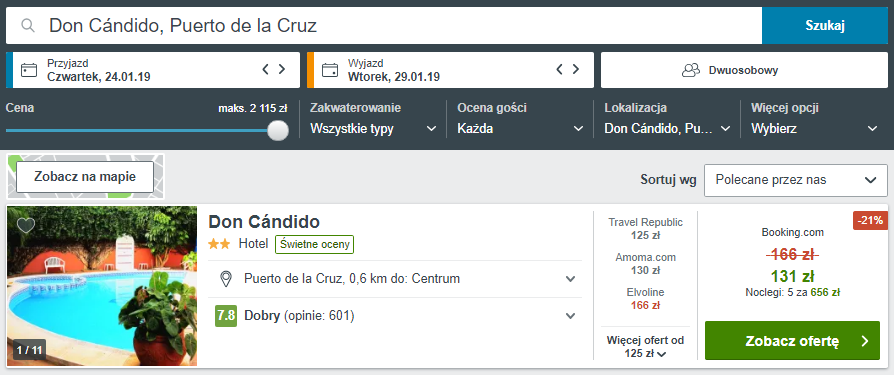Click the hotel pool photo thumbnail
The height and width of the screenshot is (375, 894).
(102, 286)
